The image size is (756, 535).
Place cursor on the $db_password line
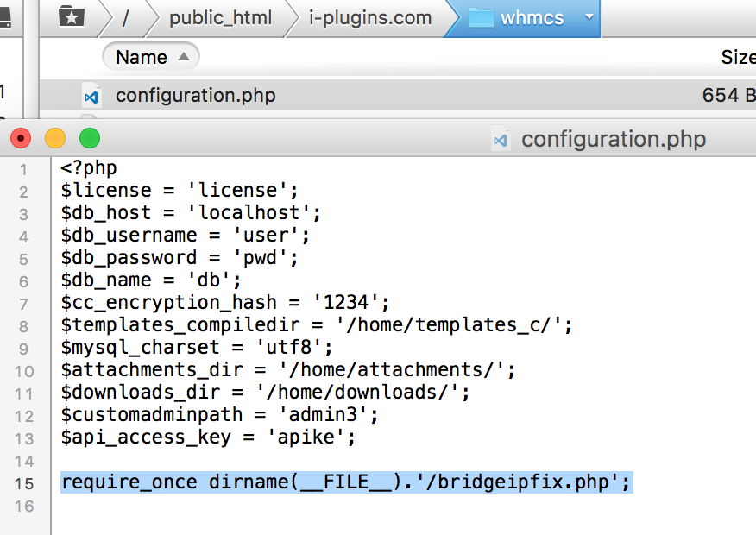(180, 258)
